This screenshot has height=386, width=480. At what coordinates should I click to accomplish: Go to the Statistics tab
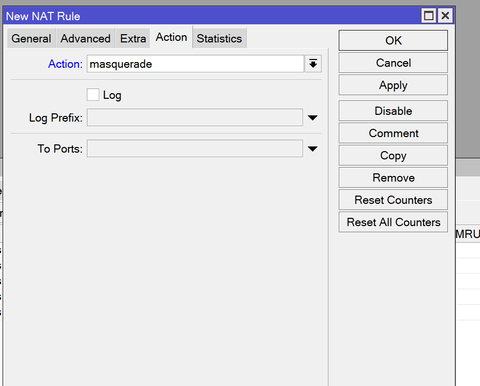(x=219, y=39)
